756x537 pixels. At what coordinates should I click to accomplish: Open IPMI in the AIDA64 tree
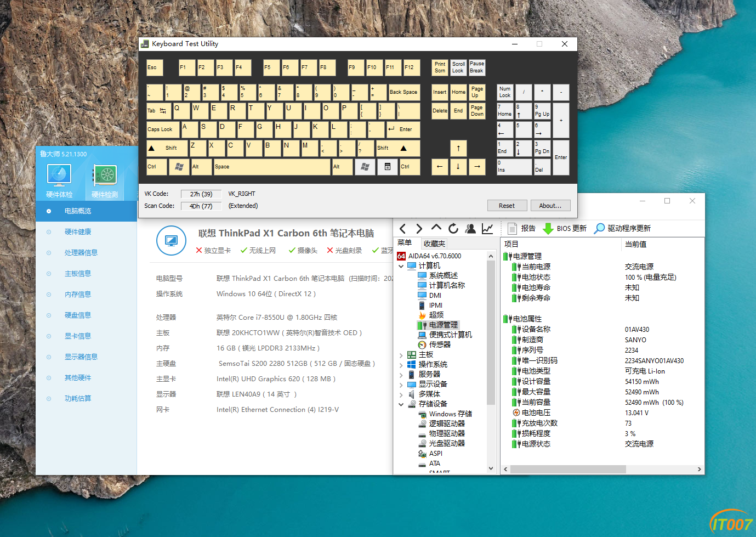coord(436,305)
